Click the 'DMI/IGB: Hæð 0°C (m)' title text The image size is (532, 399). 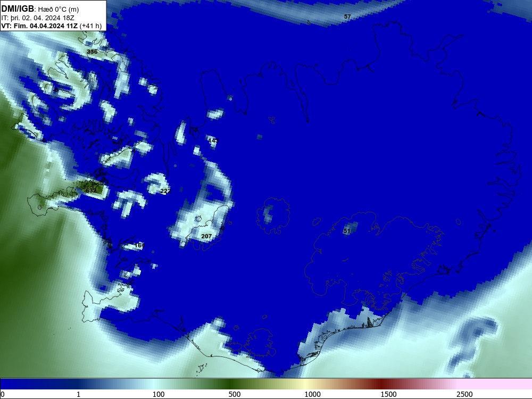pos(40,9)
